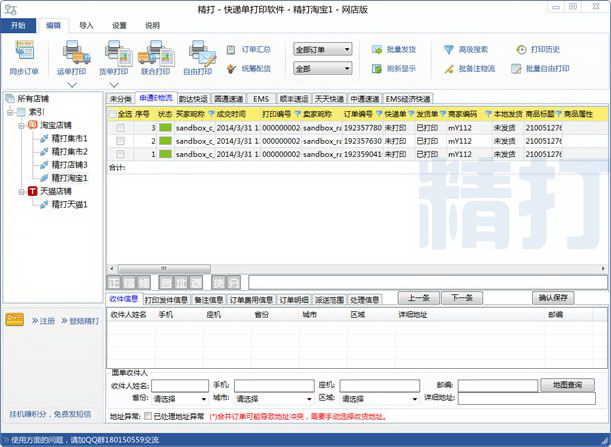Click the 商家编码 column filter funnel
This screenshot has width=611, height=447.
click(488, 114)
